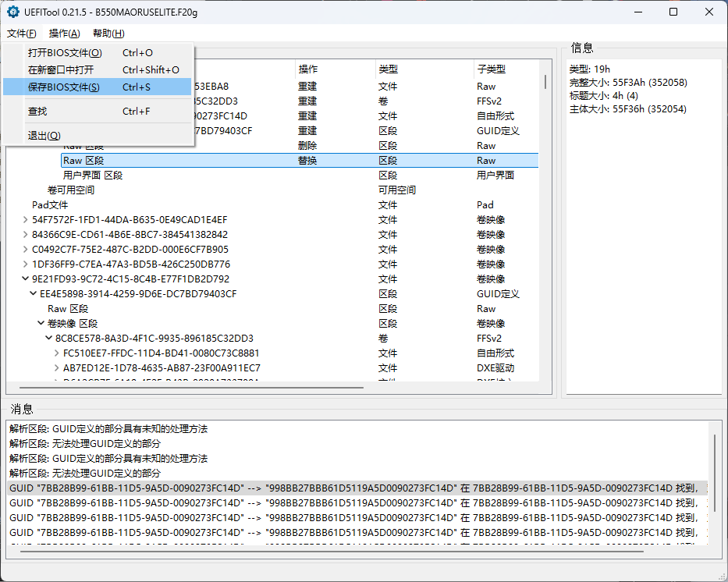The height and width of the screenshot is (582, 728).
Task: Select 保存BIOS文件 from the file menu
Action: point(64,87)
